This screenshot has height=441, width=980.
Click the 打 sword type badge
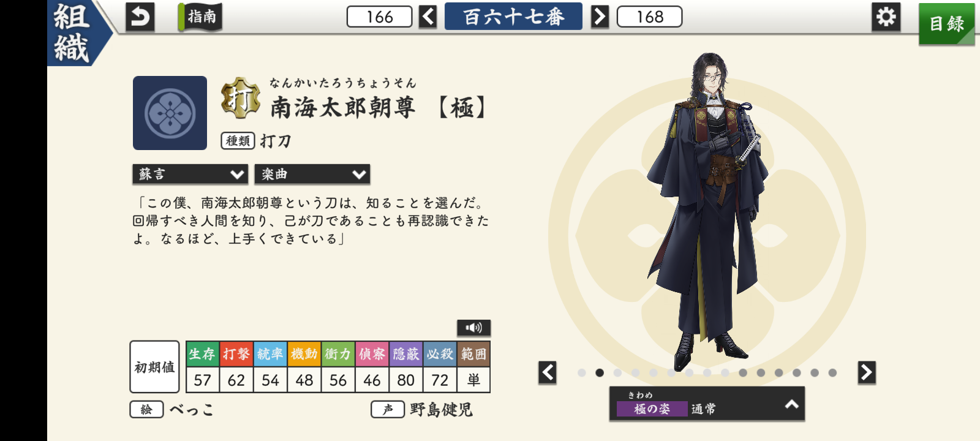pyautogui.click(x=240, y=98)
